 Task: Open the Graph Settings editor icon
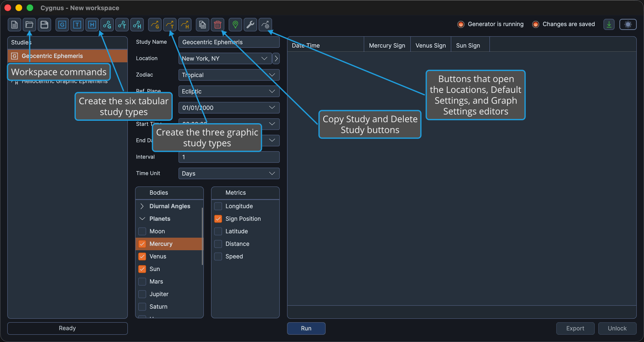[x=265, y=25]
